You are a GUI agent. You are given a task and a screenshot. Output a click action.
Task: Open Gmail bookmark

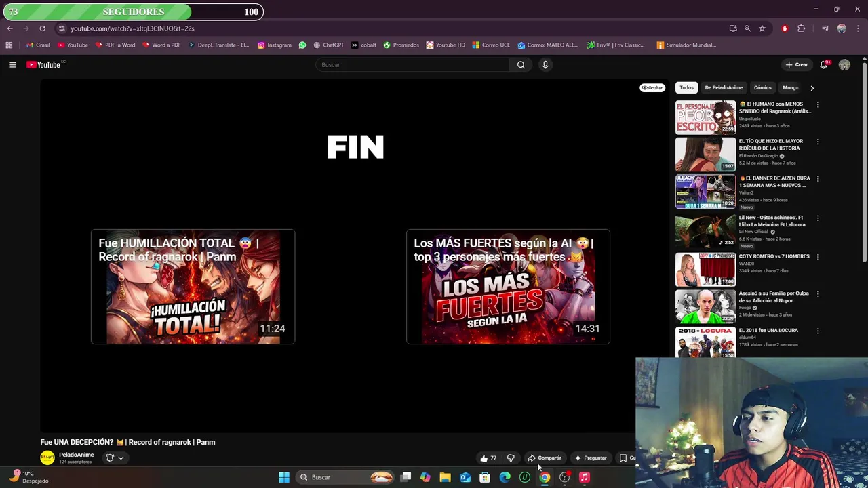coord(38,45)
